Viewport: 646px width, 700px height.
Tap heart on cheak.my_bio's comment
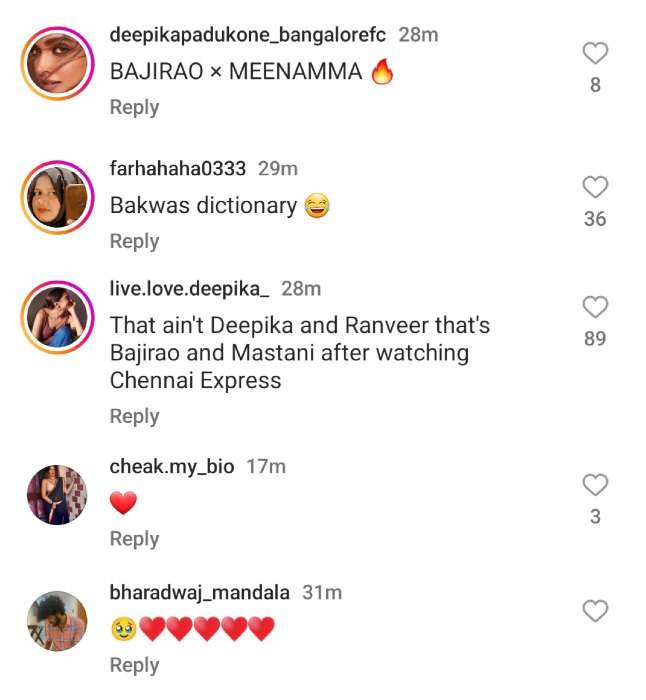pyautogui.click(x=595, y=485)
